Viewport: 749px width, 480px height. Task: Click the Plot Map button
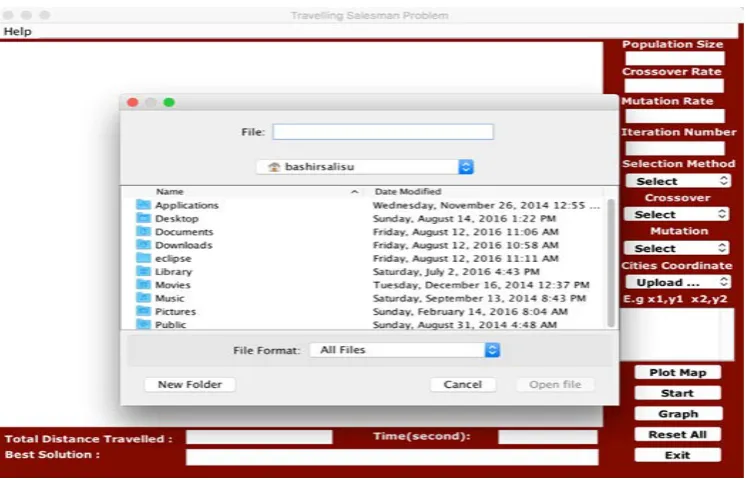click(678, 373)
